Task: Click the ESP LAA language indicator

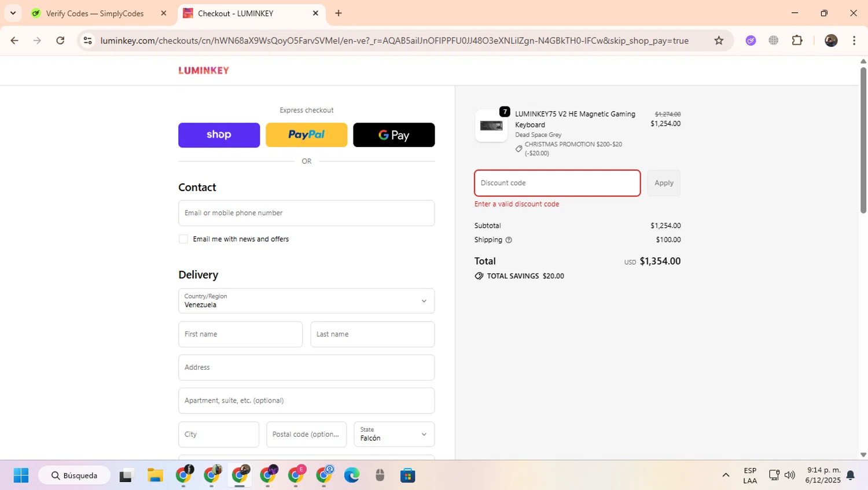Action: tap(750, 476)
